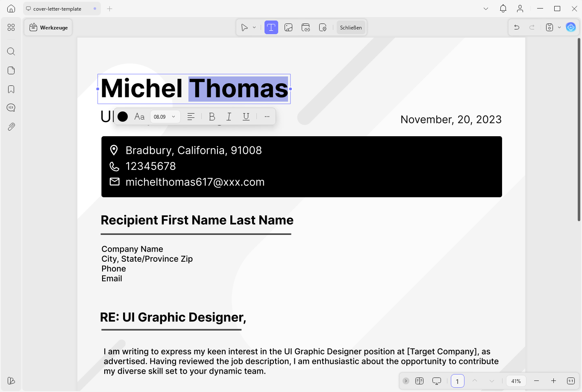
Task: Expand the save options dropdown arrow
Action: coord(559,27)
